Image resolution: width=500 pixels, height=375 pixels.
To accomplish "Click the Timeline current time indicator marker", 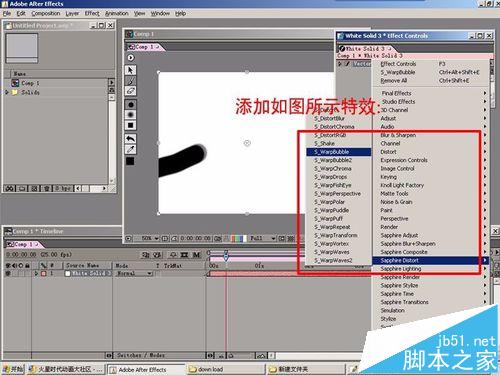I will click(x=226, y=256).
